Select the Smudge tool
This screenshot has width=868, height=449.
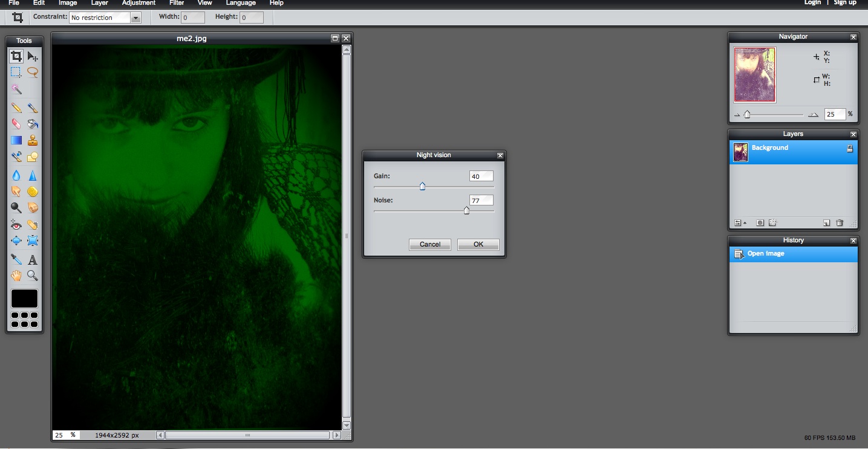[x=16, y=192]
